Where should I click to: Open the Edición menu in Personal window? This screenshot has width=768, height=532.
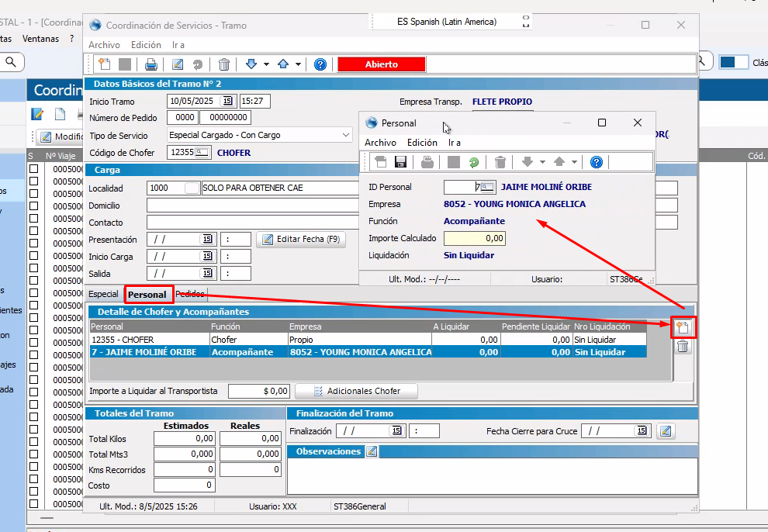(422, 143)
